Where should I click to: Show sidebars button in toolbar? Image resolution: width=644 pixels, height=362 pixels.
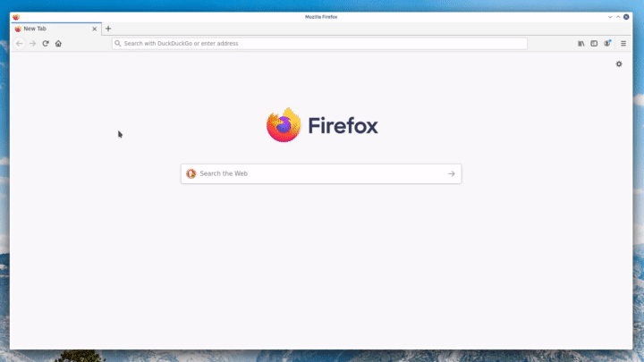(594, 44)
